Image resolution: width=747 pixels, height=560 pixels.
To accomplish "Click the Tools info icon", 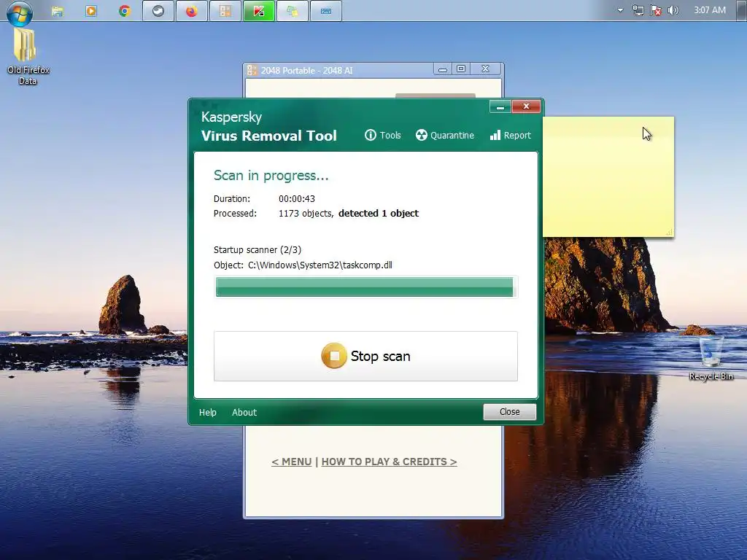I will [371, 135].
